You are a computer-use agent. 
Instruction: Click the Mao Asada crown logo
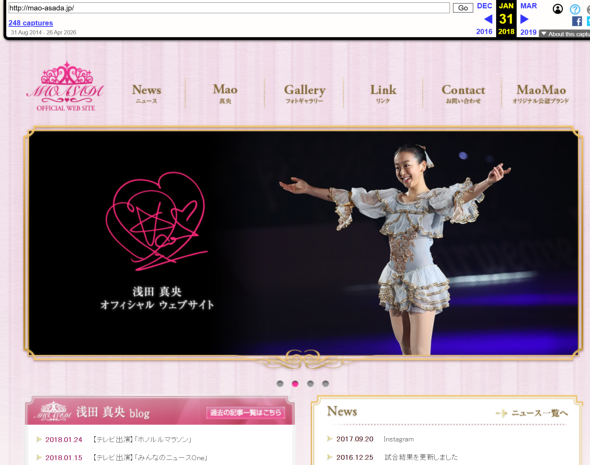tap(65, 86)
